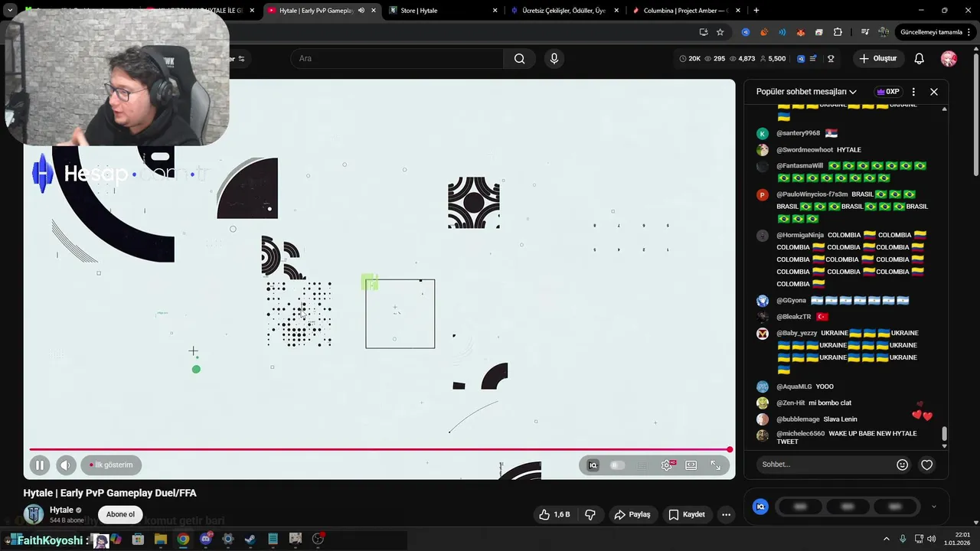Close the live chat panel
The height and width of the screenshot is (551, 980).
click(934, 91)
